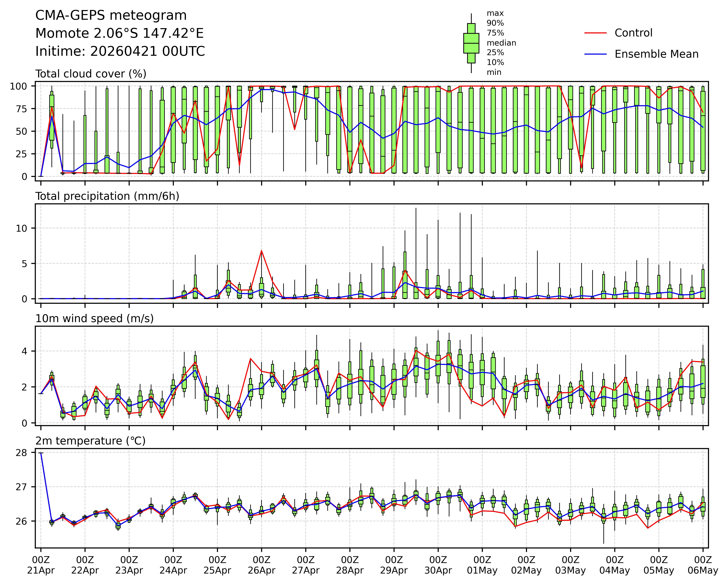The width and height of the screenshot is (728, 585).
Task: Click the control precipitation peak at 26Apr
Action: tap(261, 251)
